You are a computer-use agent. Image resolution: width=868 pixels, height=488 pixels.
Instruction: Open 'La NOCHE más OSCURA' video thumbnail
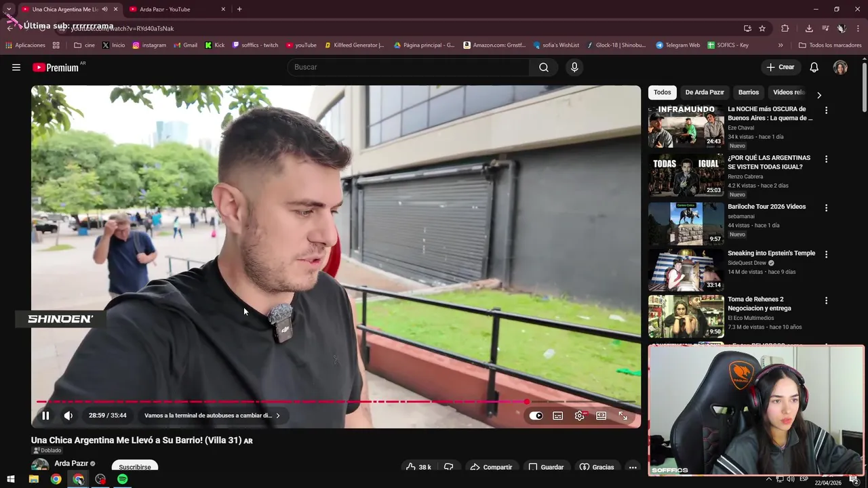[686, 127]
